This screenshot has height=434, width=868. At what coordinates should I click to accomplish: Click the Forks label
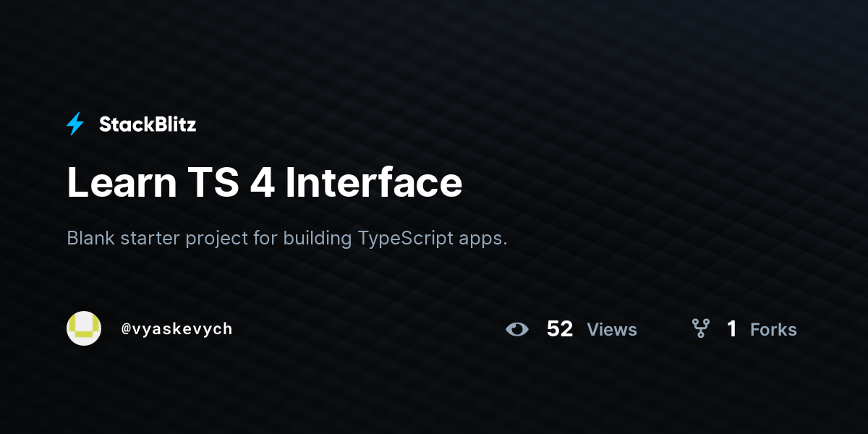[x=773, y=330]
